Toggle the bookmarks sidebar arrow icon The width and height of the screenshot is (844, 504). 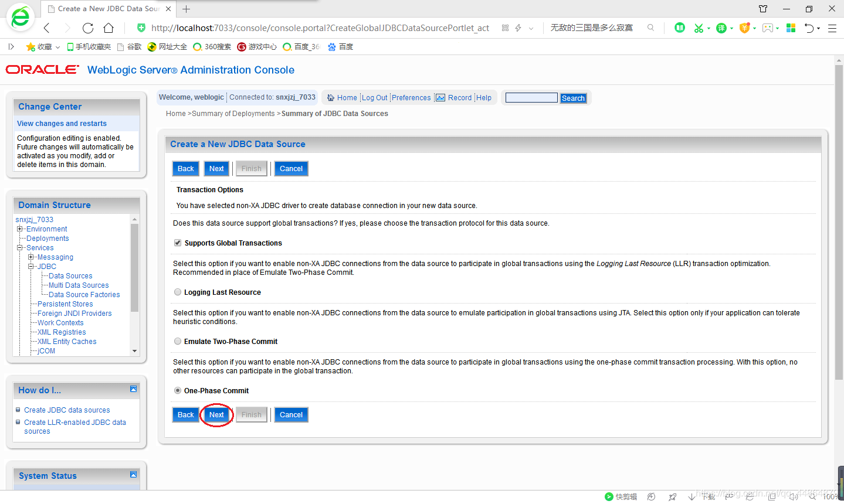pyautogui.click(x=11, y=46)
